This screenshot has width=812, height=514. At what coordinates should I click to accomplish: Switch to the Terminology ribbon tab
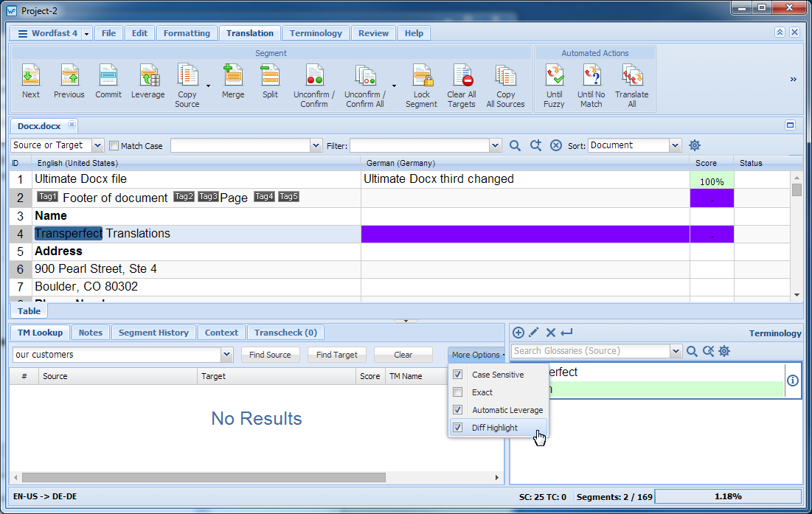tap(316, 33)
